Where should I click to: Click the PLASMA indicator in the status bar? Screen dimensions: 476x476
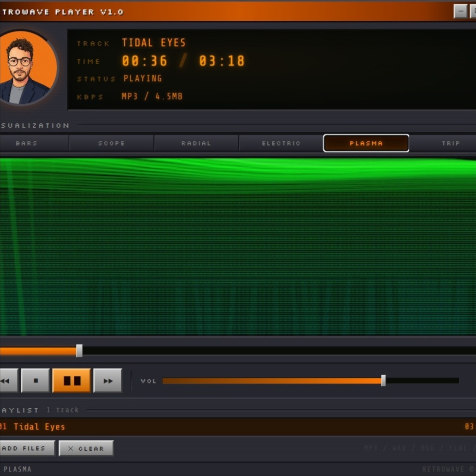pyautogui.click(x=18, y=469)
